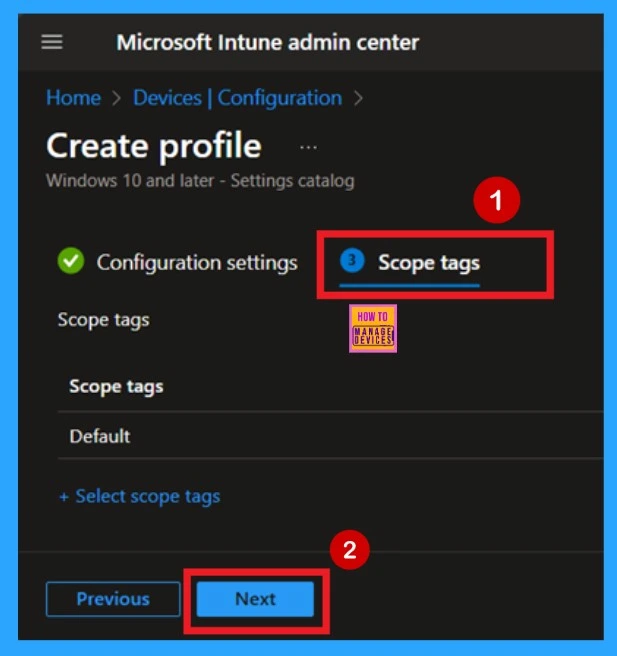The image size is (617, 656).
Task: Open the hamburger navigation menu
Action: tap(52, 42)
